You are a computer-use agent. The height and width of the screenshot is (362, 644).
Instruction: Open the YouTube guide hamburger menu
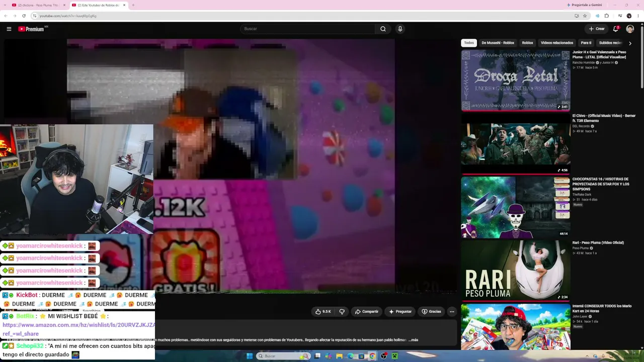click(9, 29)
